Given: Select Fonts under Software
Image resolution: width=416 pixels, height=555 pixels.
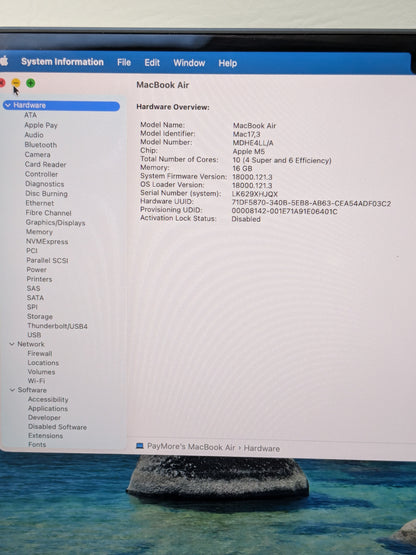Looking at the screenshot, I should coord(37,445).
